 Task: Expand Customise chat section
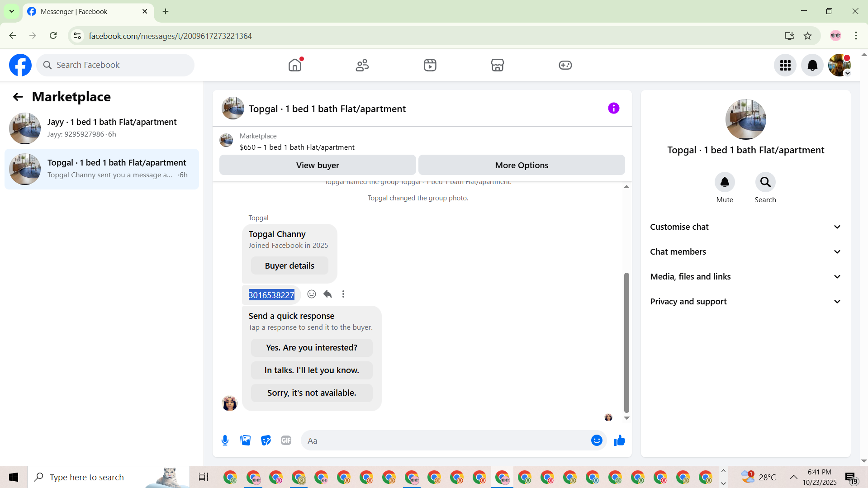click(x=745, y=227)
